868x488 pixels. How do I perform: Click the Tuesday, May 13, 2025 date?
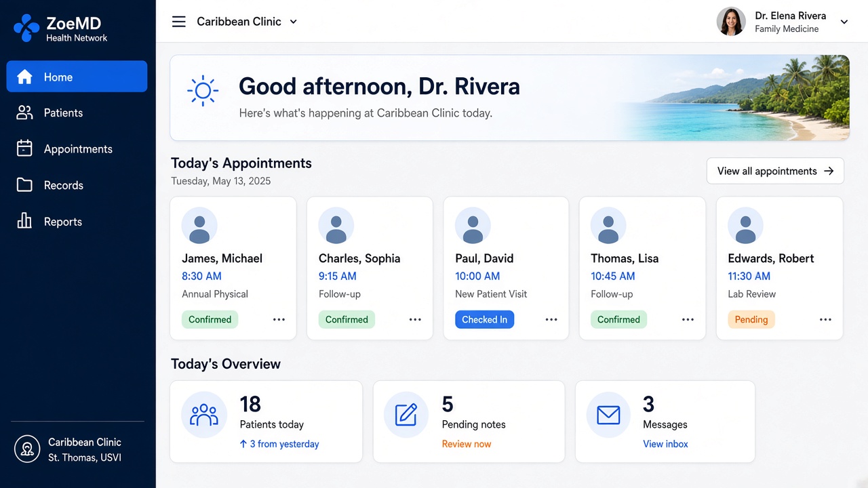(x=221, y=181)
